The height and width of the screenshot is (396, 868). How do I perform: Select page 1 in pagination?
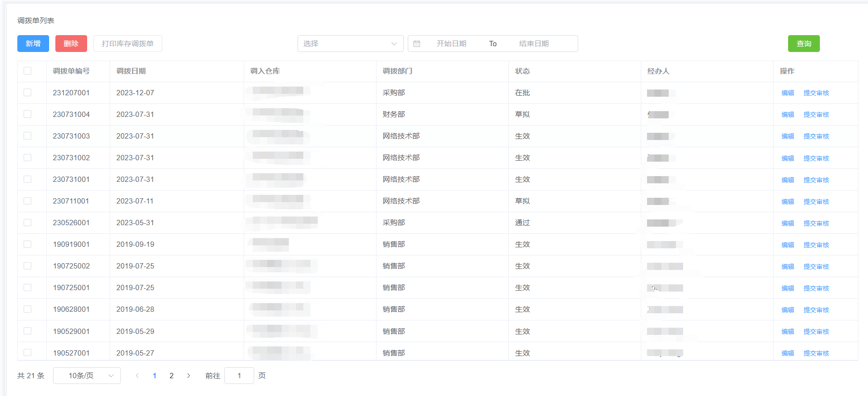pyautogui.click(x=155, y=376)
